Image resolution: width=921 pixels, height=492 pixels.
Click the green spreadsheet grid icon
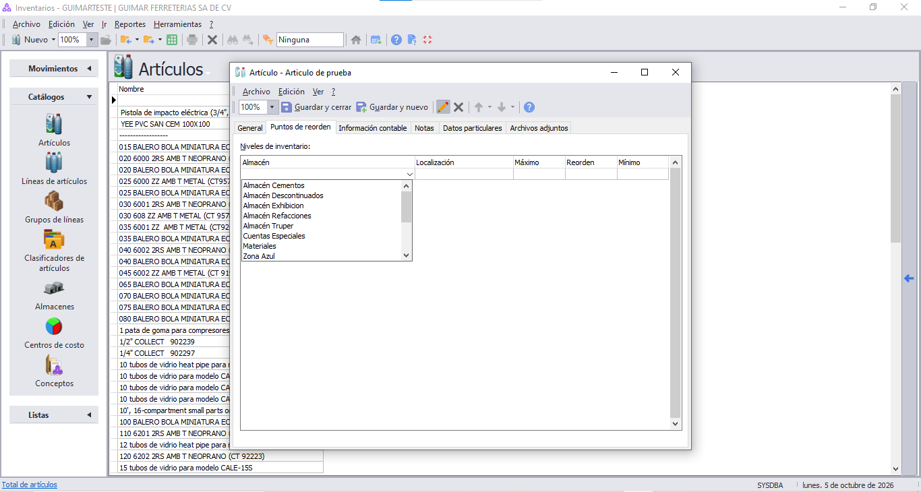pos(172,40)
